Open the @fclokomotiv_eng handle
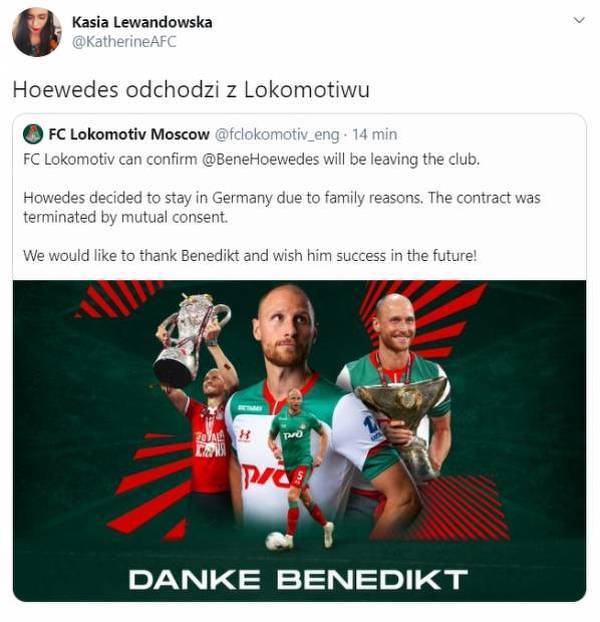600x622 pixels. tap(277, 135)
